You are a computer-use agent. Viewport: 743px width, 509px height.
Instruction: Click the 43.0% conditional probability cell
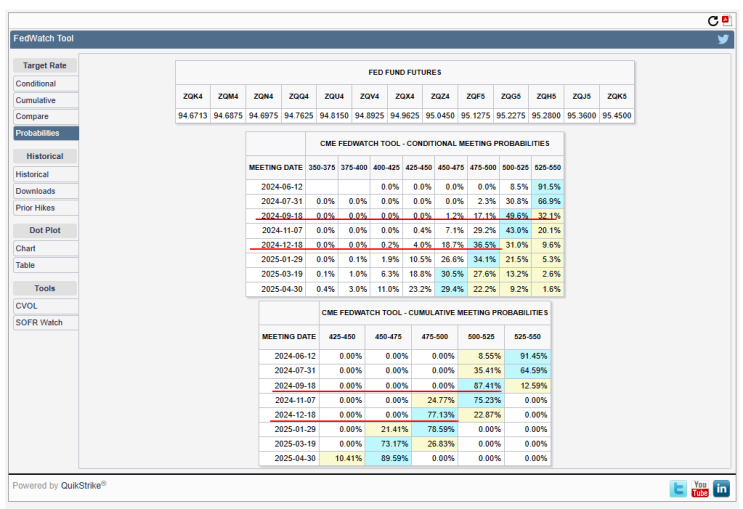point(516,231)
